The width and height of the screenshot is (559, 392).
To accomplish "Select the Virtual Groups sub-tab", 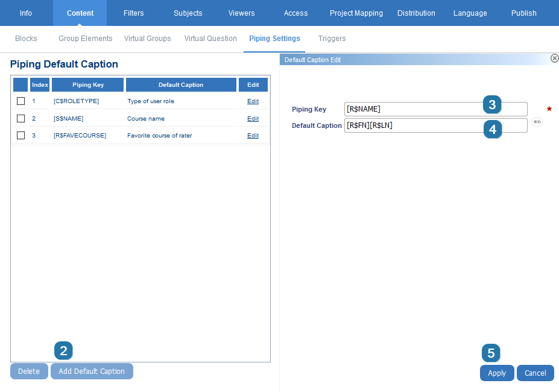I will tap(147, 39).
